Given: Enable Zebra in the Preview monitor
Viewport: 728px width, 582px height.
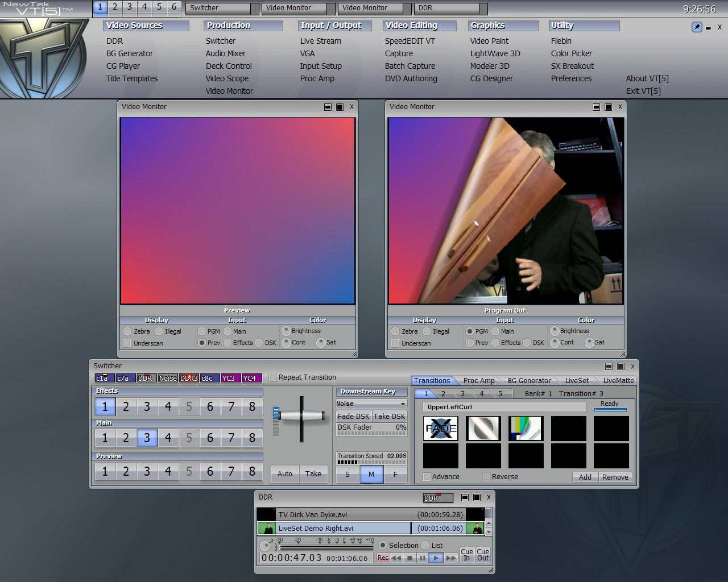Looking at the screenshot, I should click(x=127, y=331).
